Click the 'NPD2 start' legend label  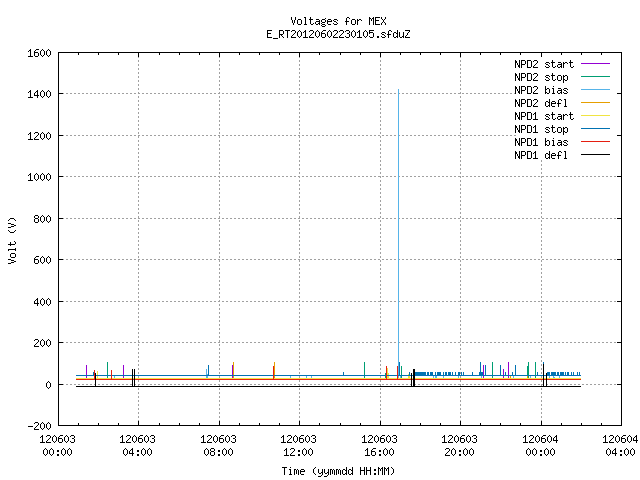click(x=544, y=64)
